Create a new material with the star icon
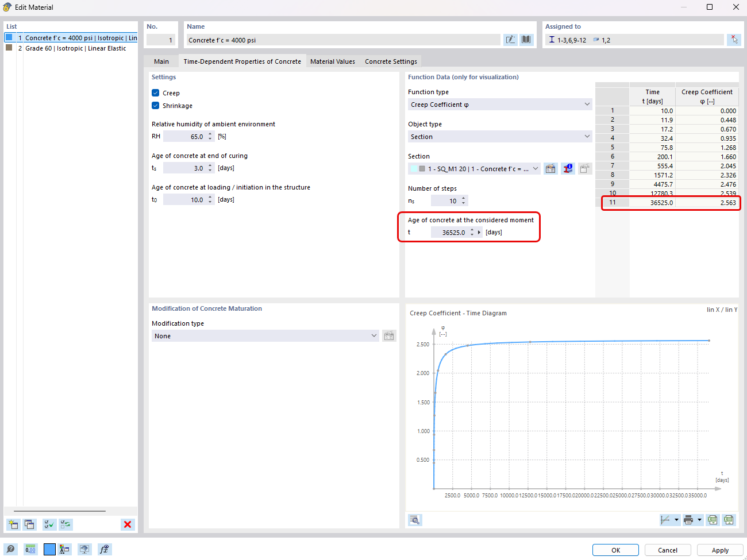Image resolution: width=747 pixels, height=560 pixels. [12, 524]
